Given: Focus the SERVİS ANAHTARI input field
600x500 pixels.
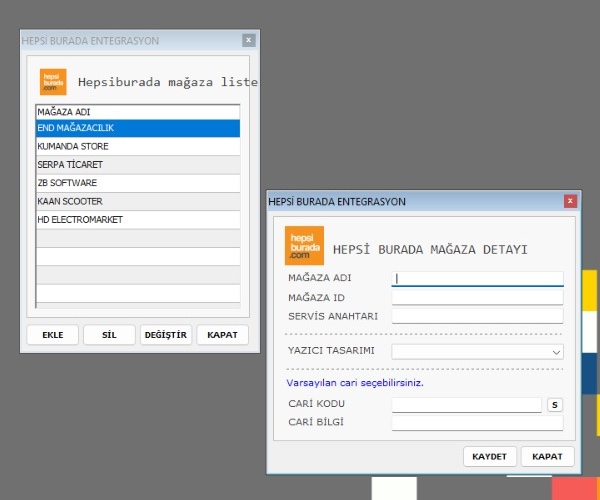Looking at the screenshot, I should pyautogui.click(x=478, y=316).
